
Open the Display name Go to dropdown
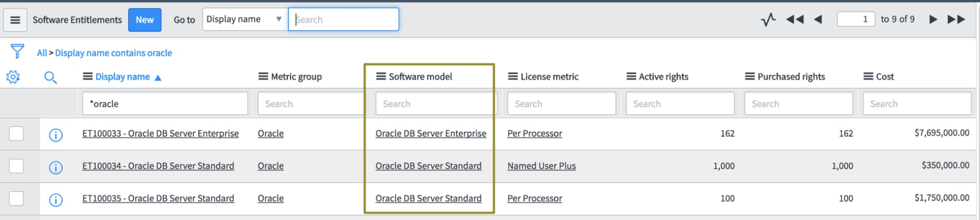tap(245, 19)
